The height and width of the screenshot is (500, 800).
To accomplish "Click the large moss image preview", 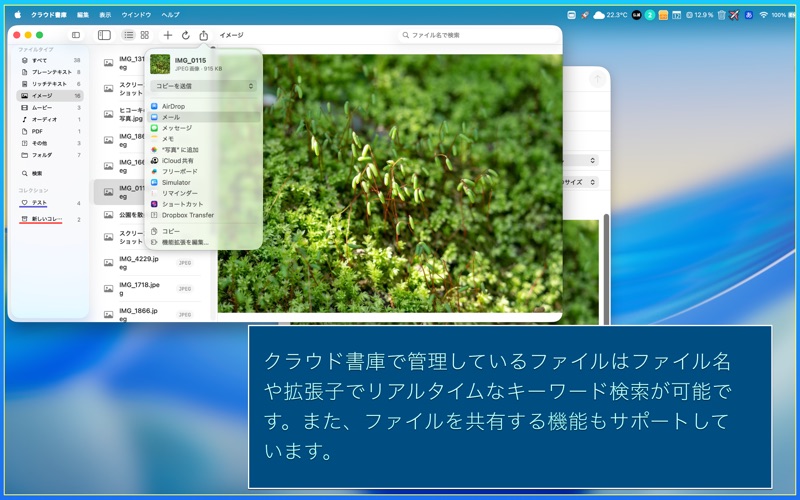I will pyautogui.click(x=412, y=184).
